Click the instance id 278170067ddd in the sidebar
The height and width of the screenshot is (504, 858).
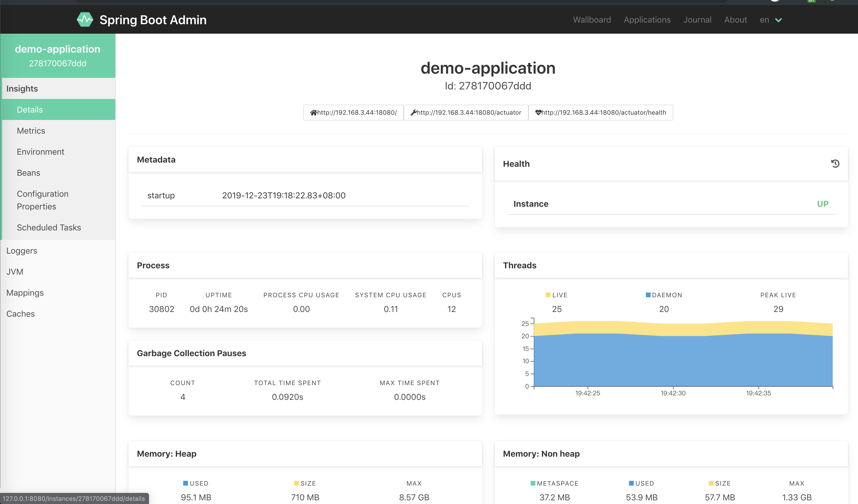click(x=58, y=63)
